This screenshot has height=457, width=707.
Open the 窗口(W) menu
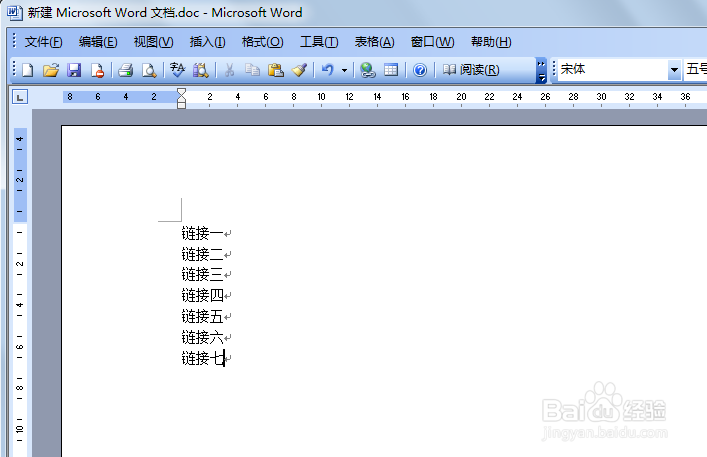(x=432, y=42)
